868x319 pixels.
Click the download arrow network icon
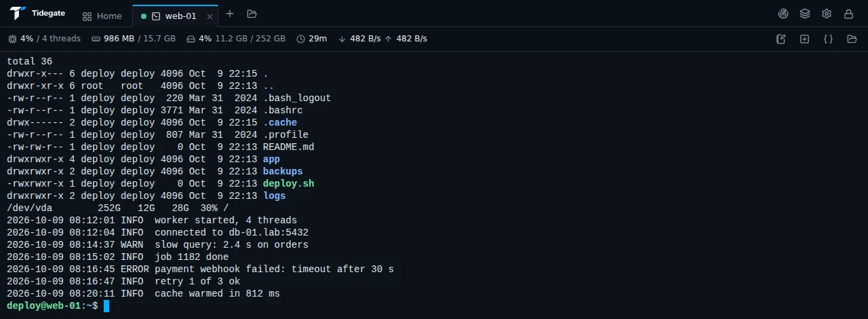click(342, 39)
